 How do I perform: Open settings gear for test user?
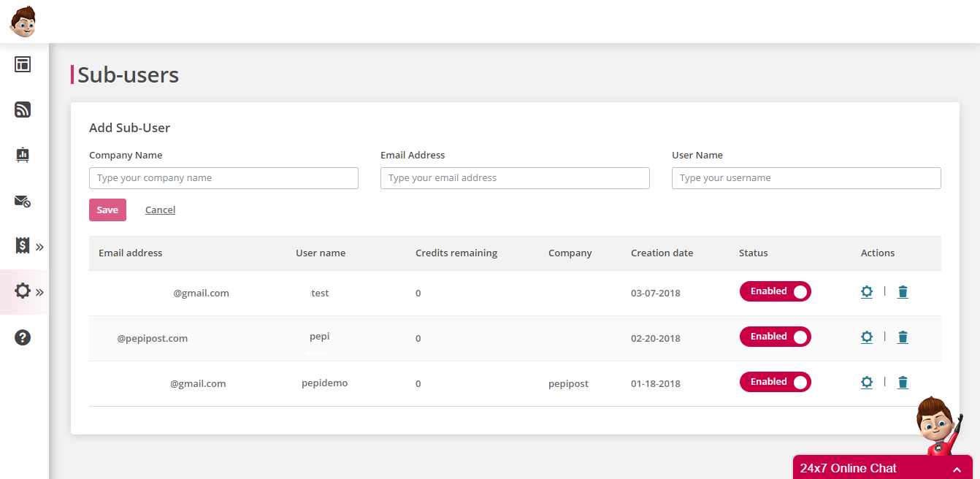pyautogui.click(x=867, y=292)
